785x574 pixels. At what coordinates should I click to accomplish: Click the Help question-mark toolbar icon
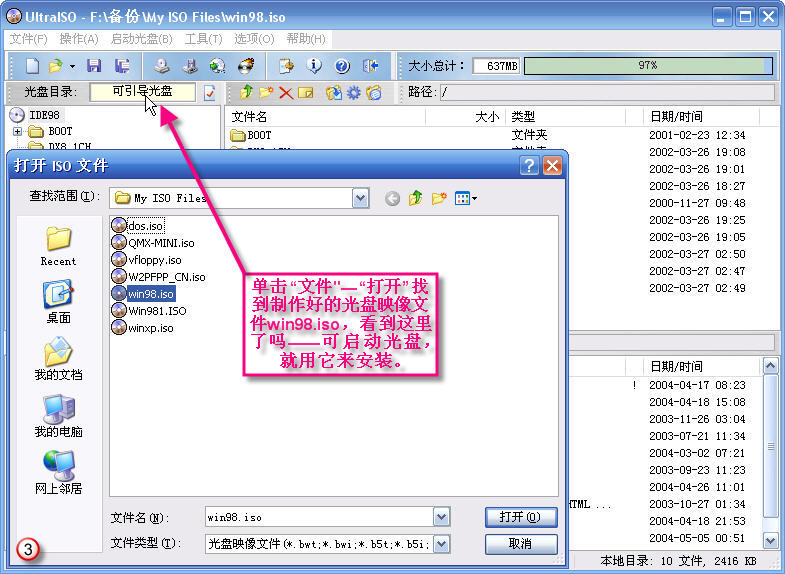pyautogui.click(x=342, y=66)
